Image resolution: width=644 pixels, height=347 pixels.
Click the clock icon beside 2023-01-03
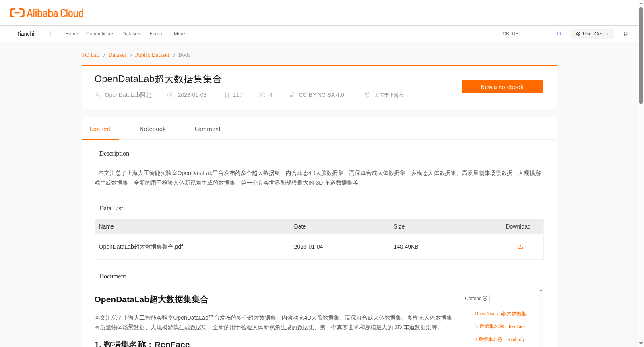click(171, 95)
